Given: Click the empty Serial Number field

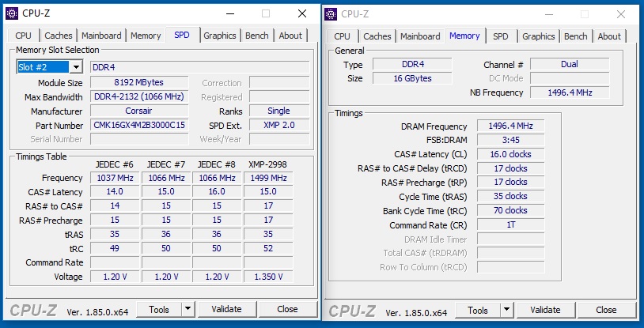Looking at the screenshot, I should tap(139, 139).
